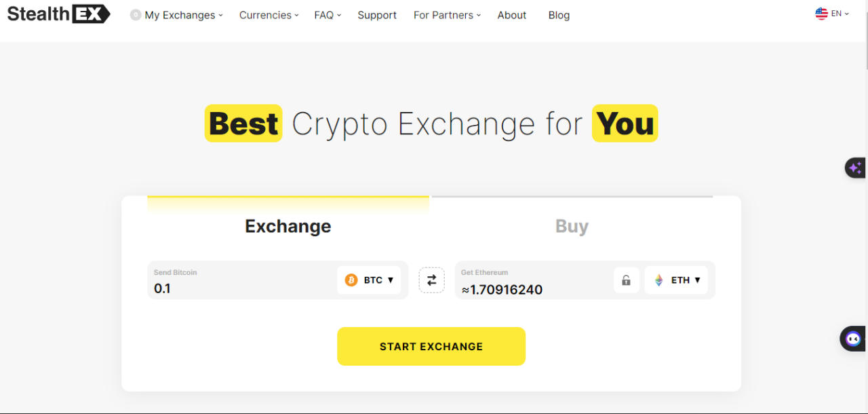Click the US flag language icon

(823, 13)
